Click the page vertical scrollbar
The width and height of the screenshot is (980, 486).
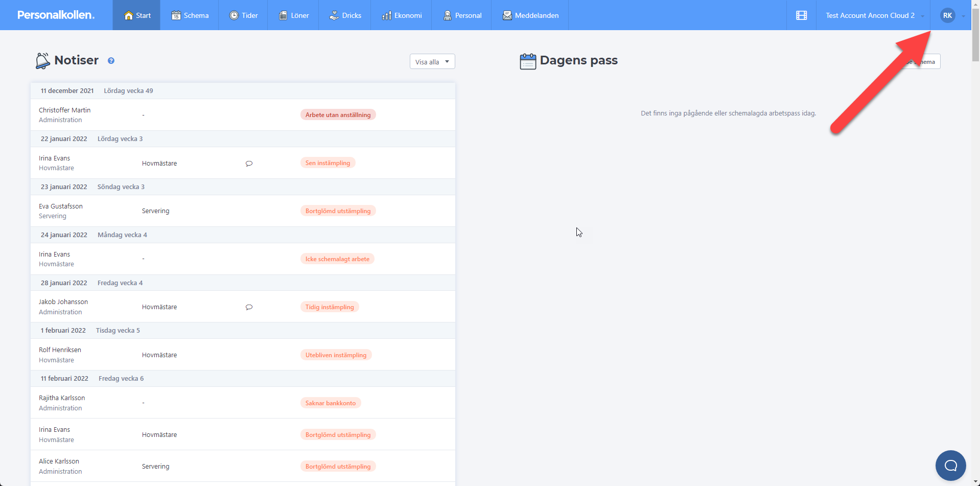point(975,35)
